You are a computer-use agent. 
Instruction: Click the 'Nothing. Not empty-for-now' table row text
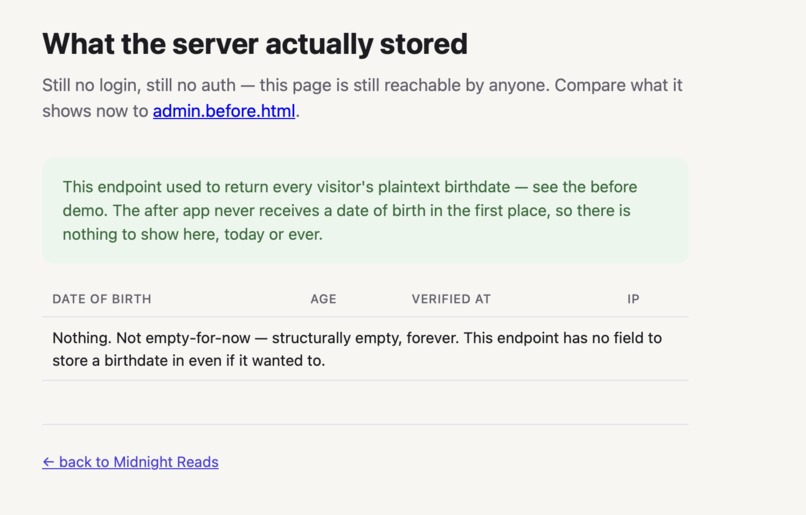[x=357, y=349]
